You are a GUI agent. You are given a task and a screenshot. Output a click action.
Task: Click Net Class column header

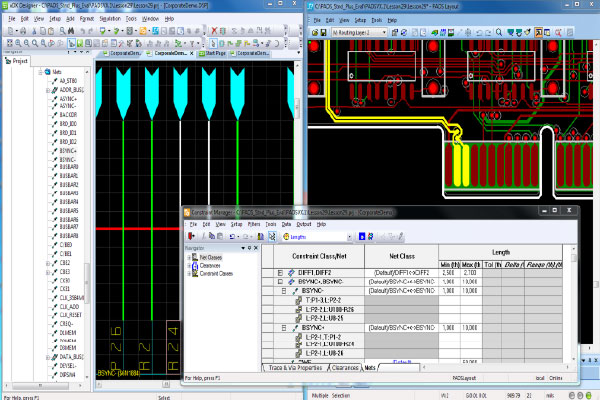point(401,256)
